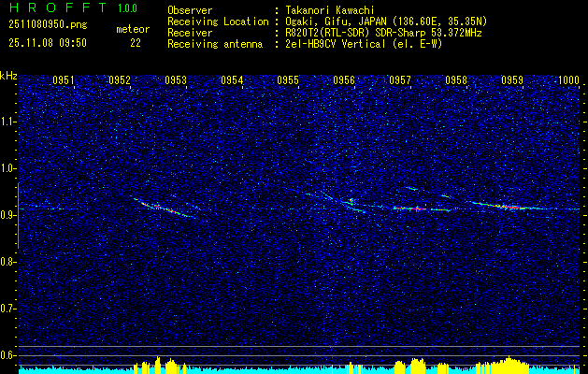Click the observer name Takanori Kawachi

tap(328, 10)
